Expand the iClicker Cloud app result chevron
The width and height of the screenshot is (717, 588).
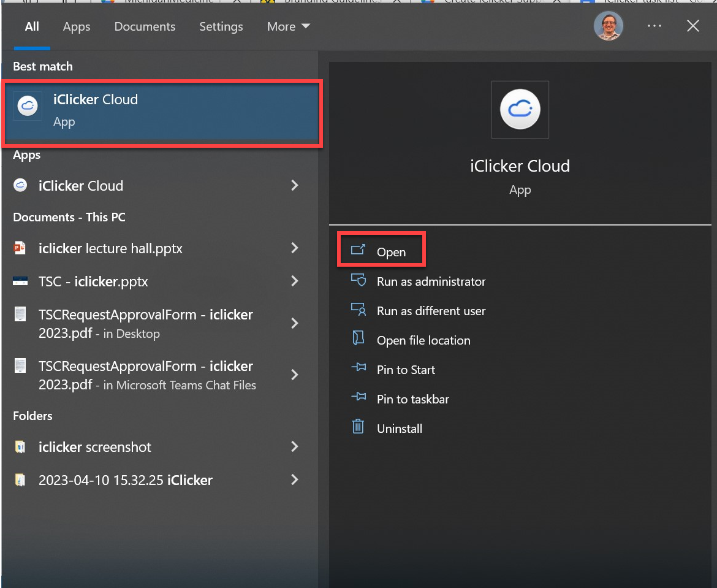coord(295,185)
